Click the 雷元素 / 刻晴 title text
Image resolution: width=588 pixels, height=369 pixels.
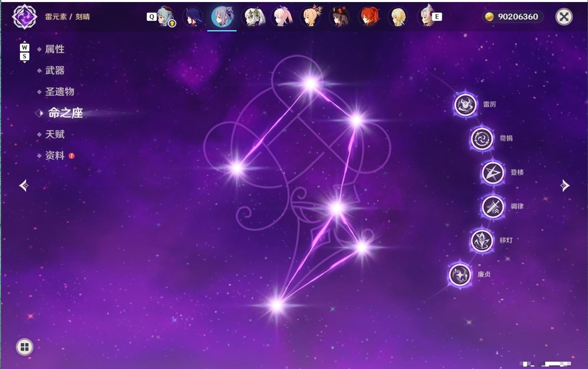tap(67, 17)
